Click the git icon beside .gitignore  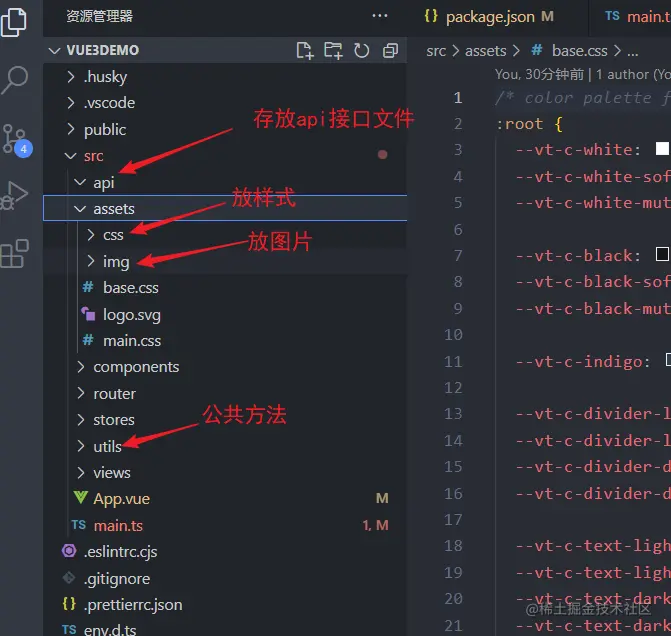pyautogui.click(x=69, y=578)
